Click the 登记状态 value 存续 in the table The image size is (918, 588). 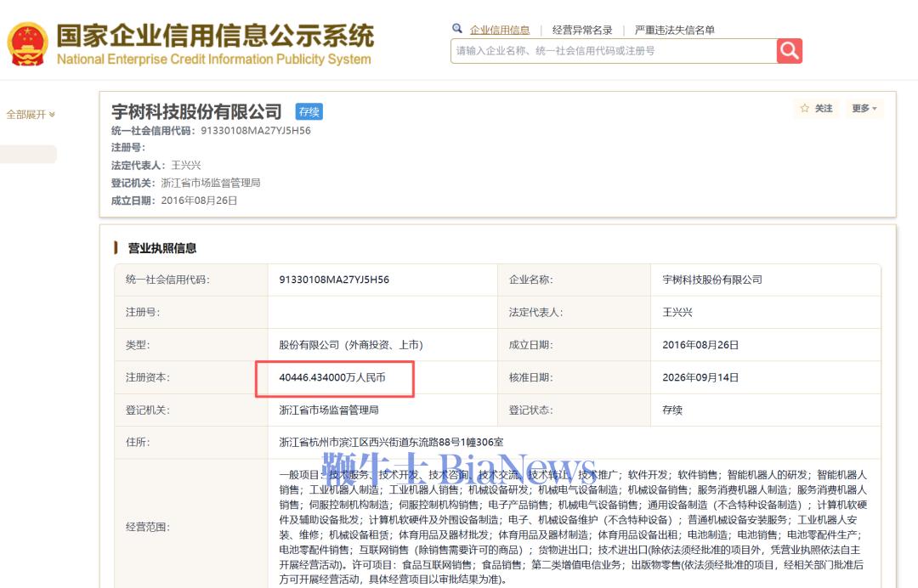672,410
